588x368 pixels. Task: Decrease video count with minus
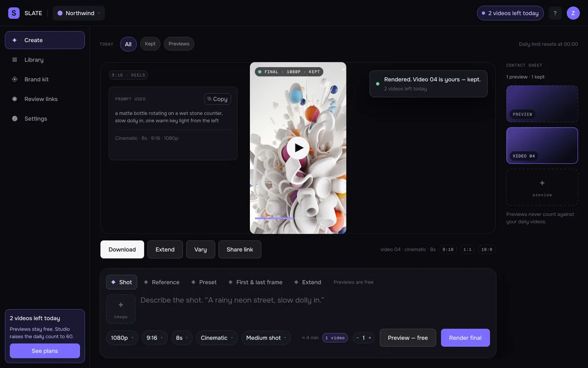pos(357,338)
